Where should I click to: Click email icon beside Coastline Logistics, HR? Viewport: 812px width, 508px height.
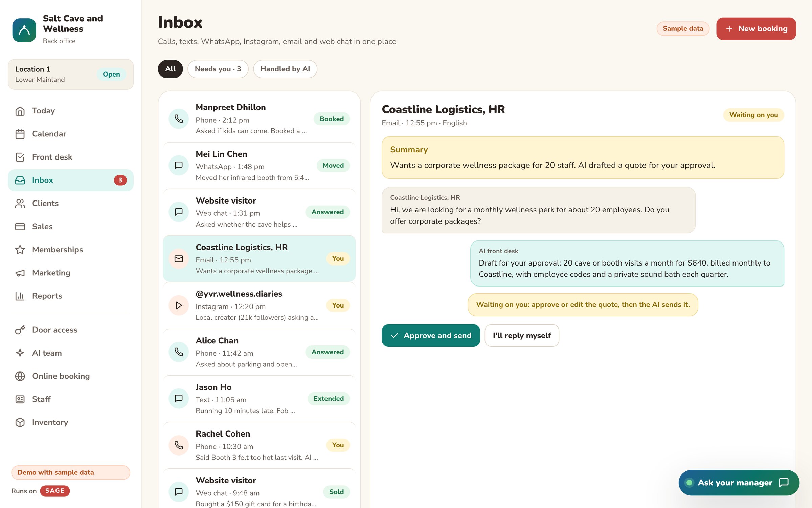[179, 259]
